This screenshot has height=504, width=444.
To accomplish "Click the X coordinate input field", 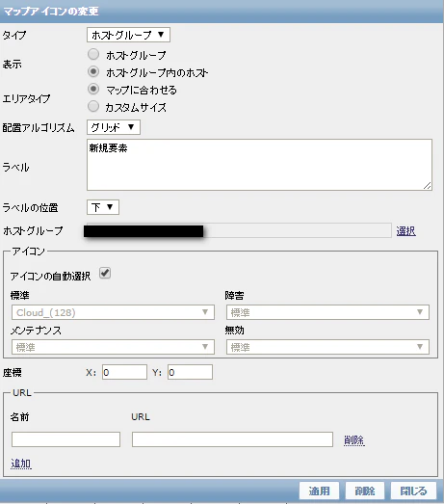I will pos(124,372).
